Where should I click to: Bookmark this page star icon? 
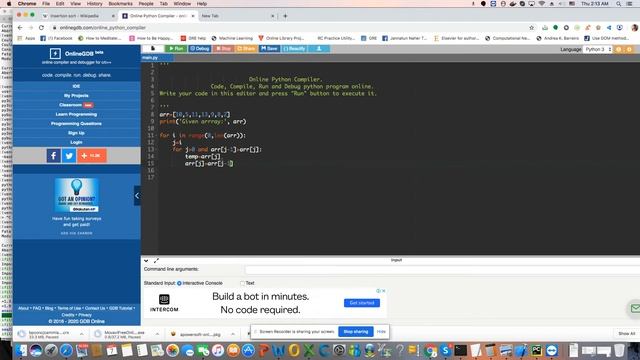point(531,27)
